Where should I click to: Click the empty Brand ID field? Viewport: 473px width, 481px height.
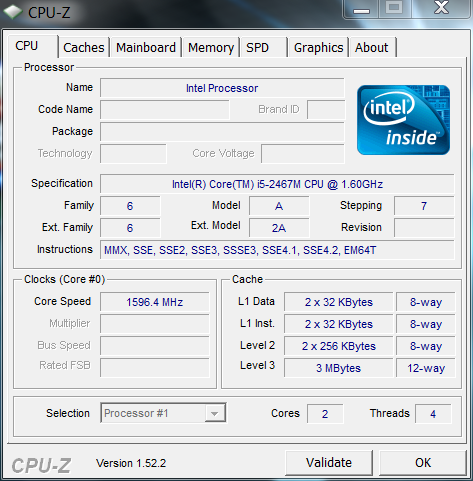coord(326,110)
